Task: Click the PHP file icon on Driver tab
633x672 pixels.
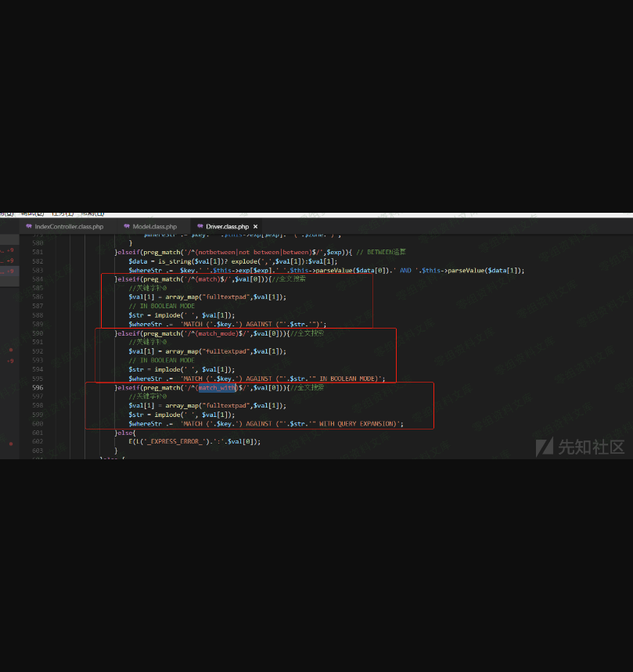Action: pyautogui.click(x=200, y=226)
